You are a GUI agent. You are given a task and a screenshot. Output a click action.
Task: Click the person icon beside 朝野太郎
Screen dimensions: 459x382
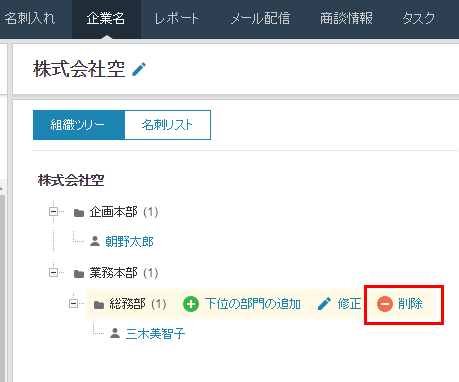[x=95, y=241]
